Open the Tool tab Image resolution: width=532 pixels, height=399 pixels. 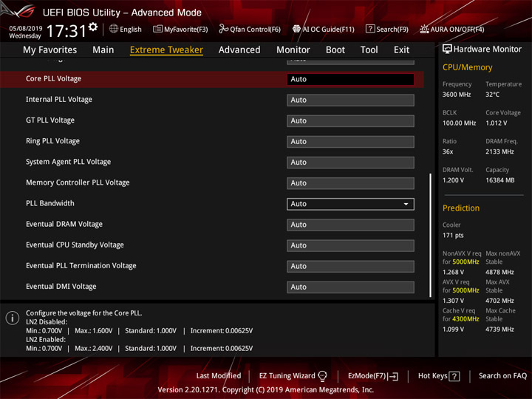tap(369, 50)
